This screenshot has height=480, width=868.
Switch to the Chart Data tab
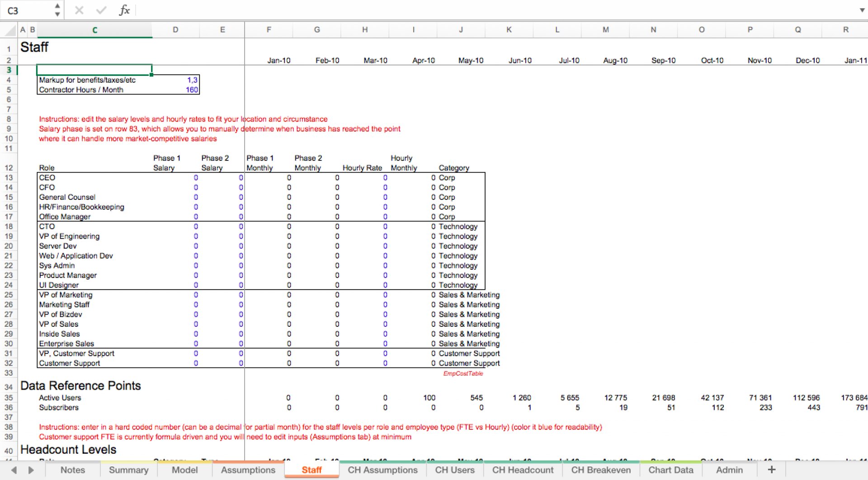[x=671, y=470]
